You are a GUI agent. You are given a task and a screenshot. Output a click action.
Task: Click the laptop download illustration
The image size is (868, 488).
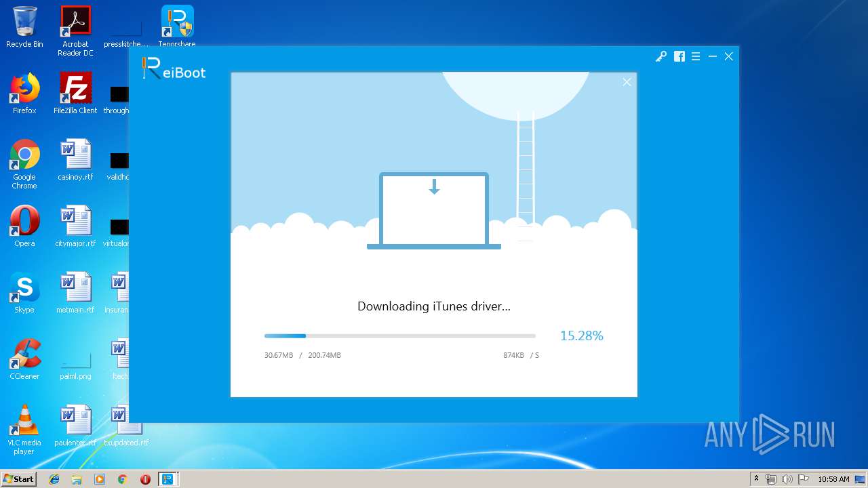pos(434,211)
